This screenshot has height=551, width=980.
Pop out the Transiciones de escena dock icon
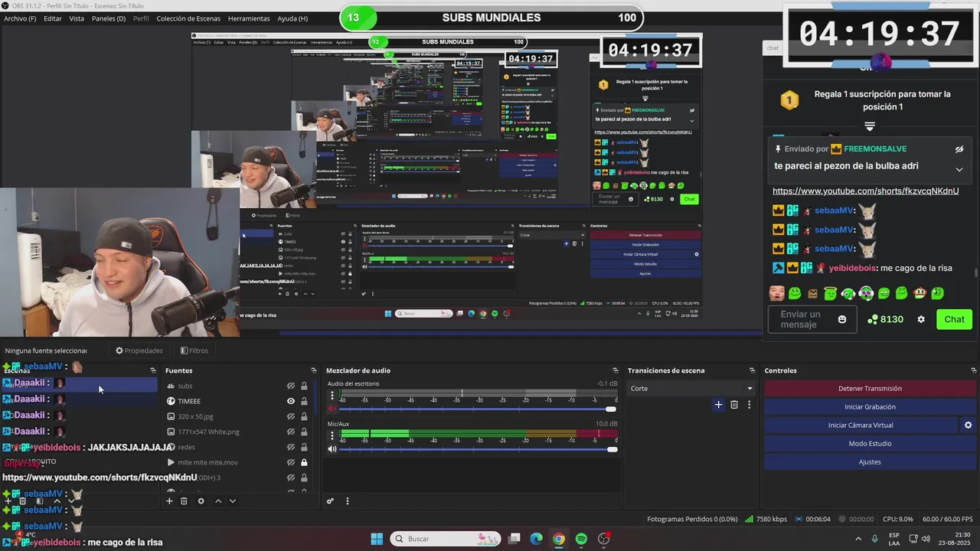[x=752, y=370]
